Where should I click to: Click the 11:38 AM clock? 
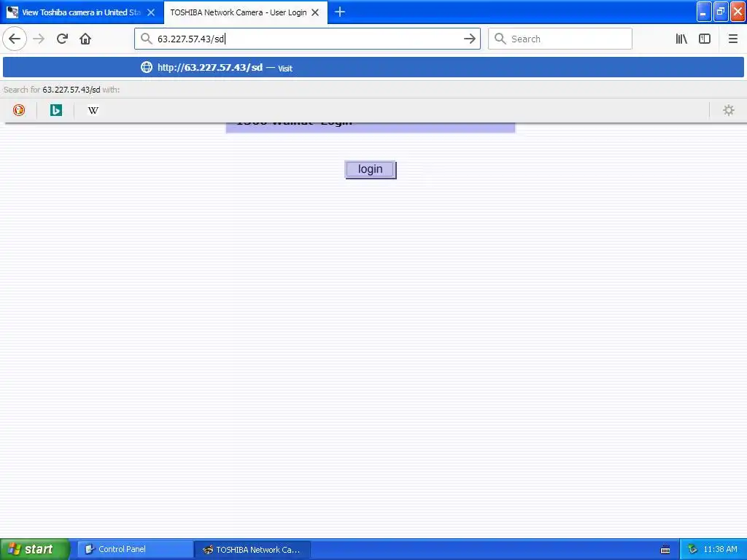pos(720,549)
